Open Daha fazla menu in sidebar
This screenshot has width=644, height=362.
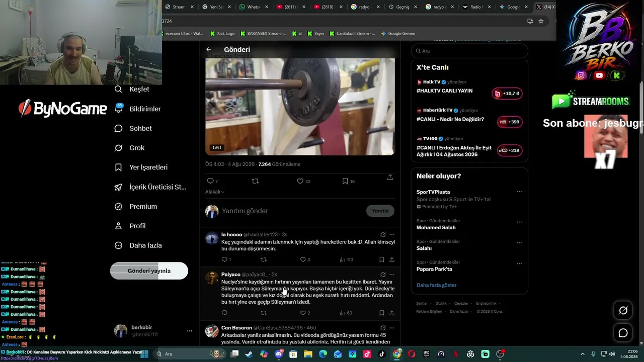click(138, 245)
